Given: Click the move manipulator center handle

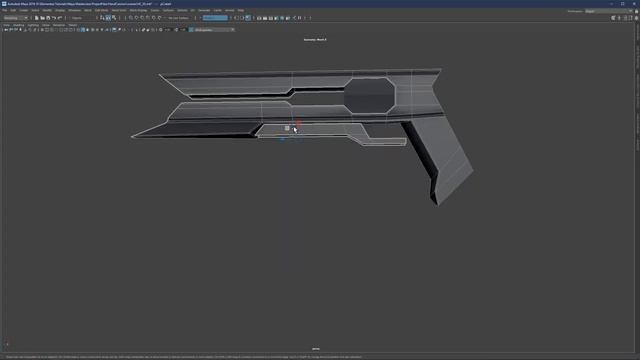Looking at the screenshot, I should pos(287,128).
